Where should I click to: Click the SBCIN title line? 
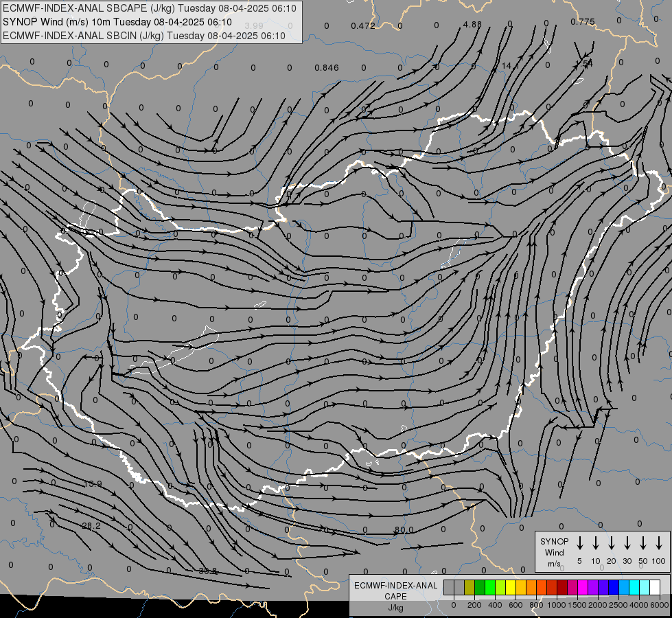pyautogui.click(x=144, y=36)
